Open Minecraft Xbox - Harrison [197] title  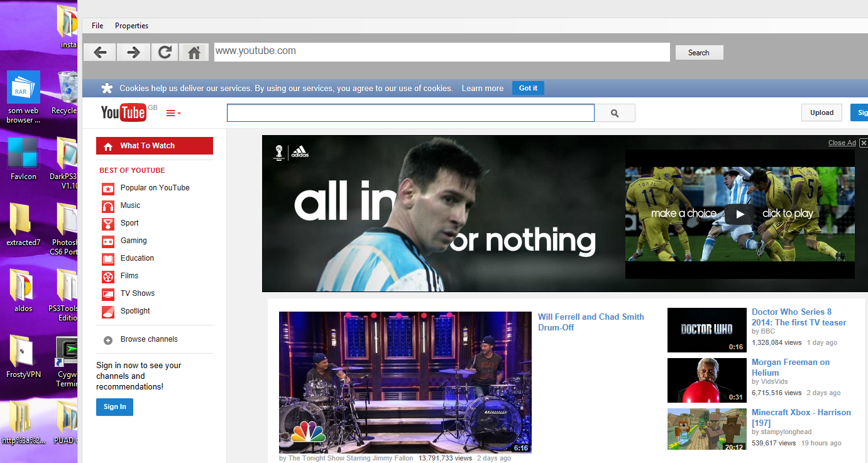tap(801, 418)
